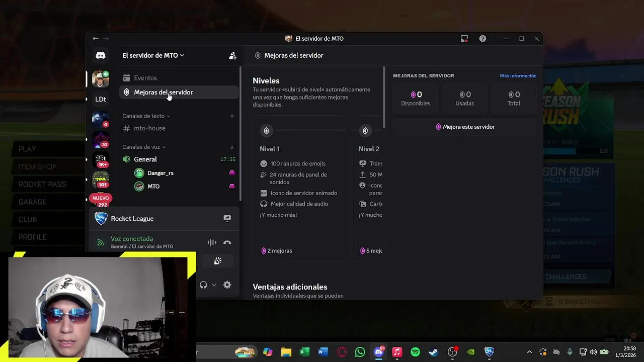
Task: Open WhatsApp from taskbar
Action: click(x=360, y=352)
